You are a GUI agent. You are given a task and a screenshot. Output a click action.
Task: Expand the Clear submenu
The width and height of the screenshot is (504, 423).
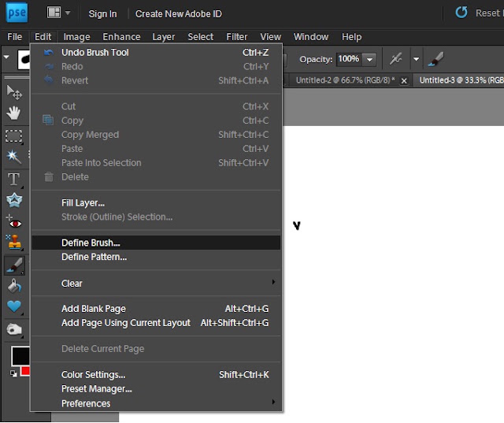click(156, 283)
